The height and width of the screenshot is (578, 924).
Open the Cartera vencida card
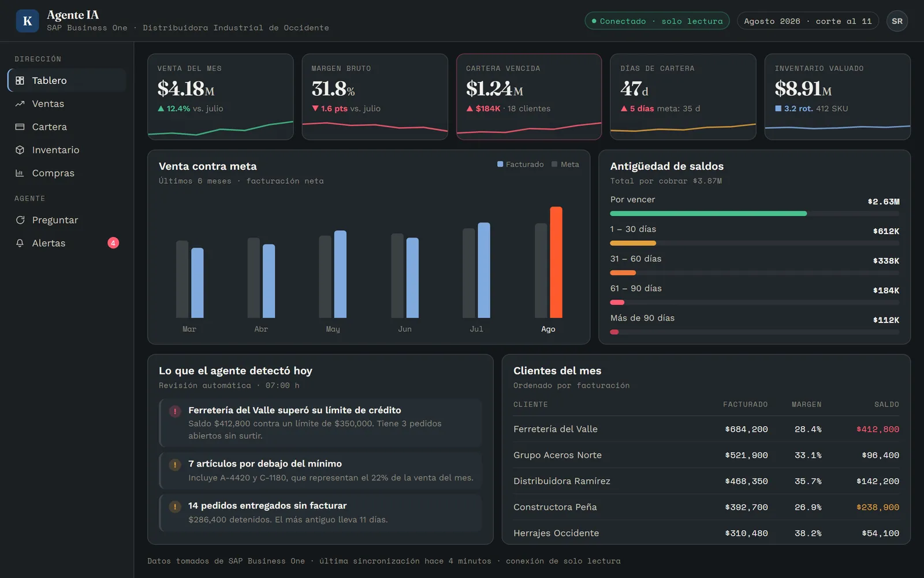click(529, 97)
